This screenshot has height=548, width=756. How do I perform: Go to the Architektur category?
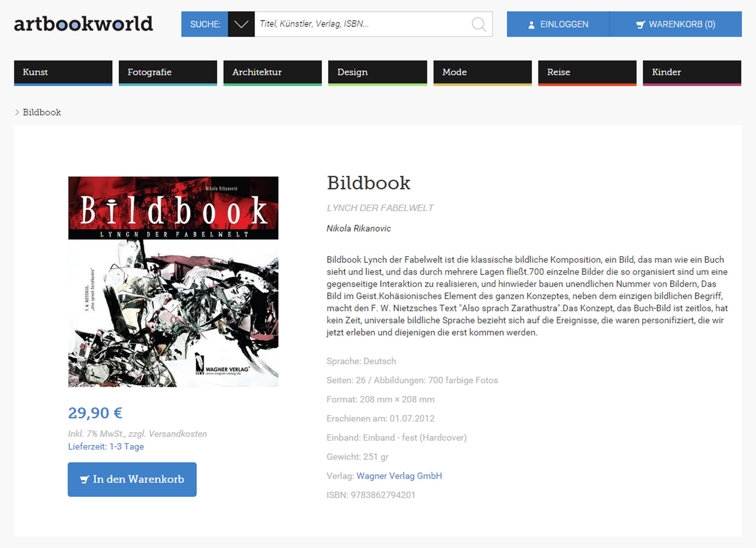[272, 72]
